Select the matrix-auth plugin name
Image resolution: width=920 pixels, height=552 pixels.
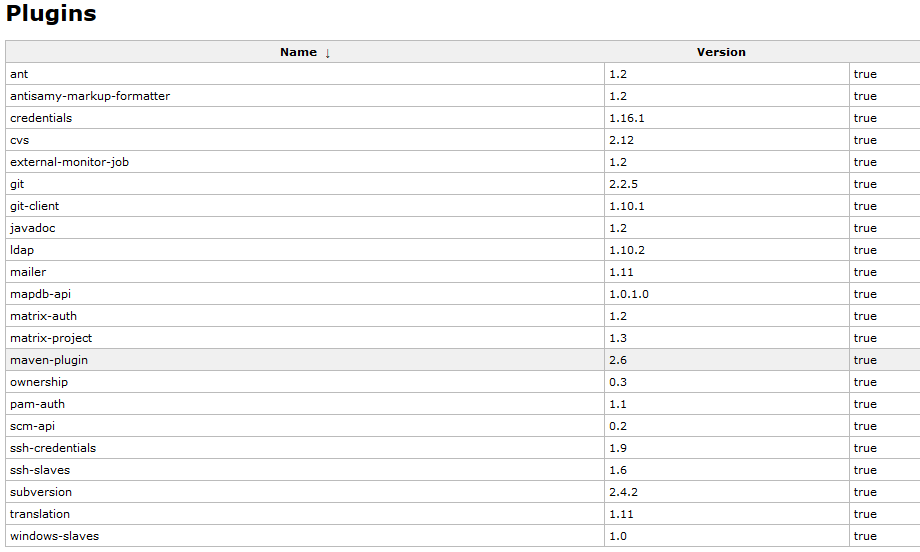click(43, 316)
